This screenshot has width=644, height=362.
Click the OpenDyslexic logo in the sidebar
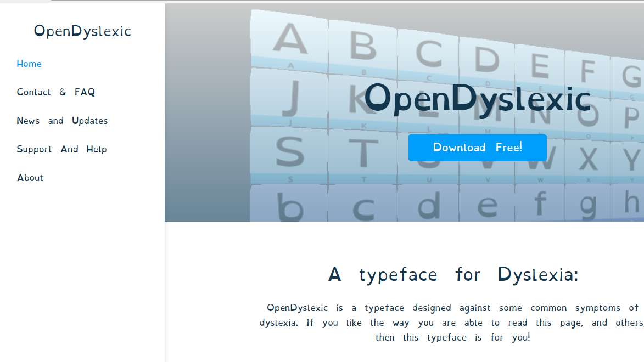[82, 31]
